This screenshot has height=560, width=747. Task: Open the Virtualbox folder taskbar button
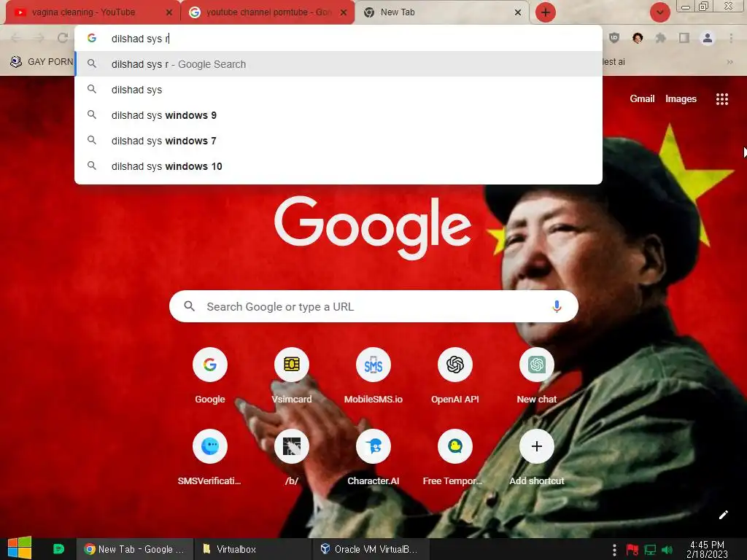(x=253, y=549)
